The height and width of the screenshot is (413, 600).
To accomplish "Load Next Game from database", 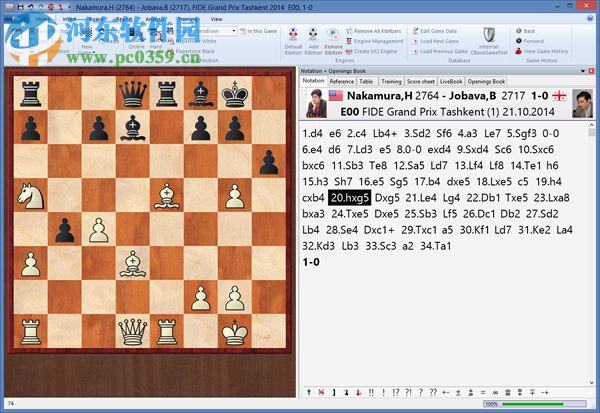I will tap(435, 41).
